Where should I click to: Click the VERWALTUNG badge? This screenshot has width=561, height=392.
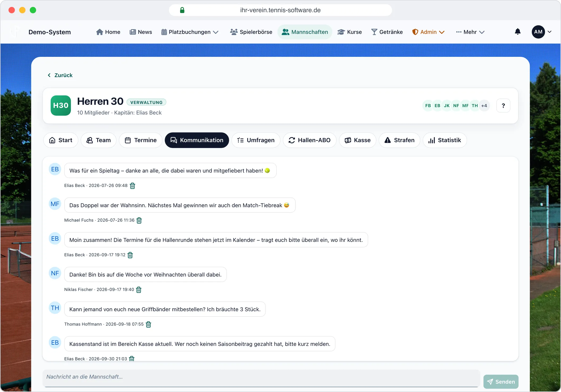click(146, 102)
